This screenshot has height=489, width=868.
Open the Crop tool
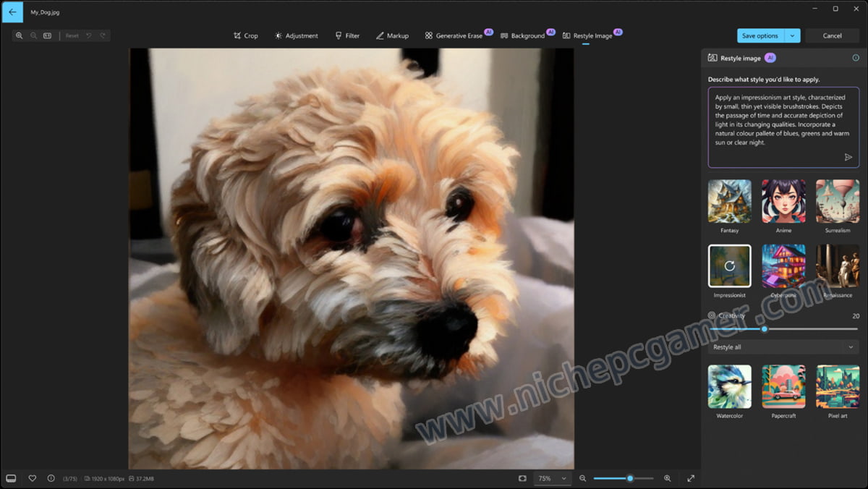pos(246,35)
